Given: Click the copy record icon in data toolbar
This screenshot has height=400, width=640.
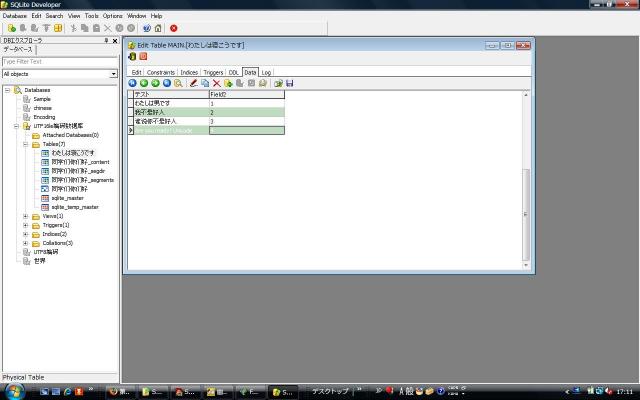Looking at the screenshot, I should tap(205, 83).
